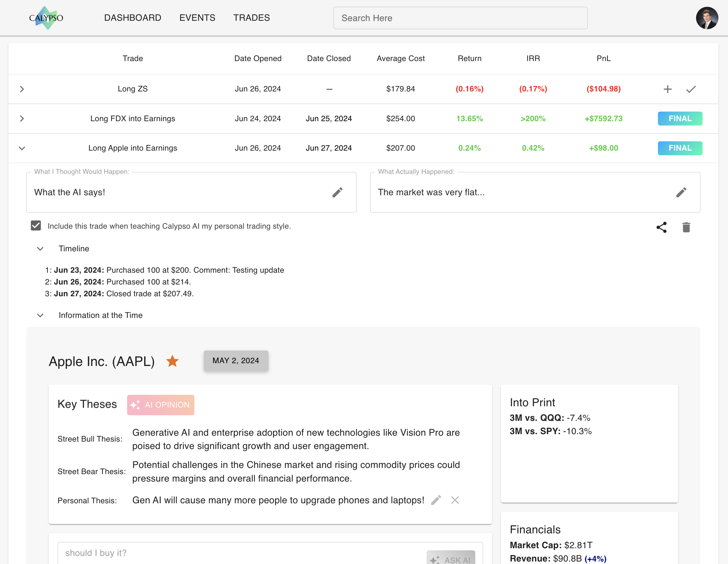The width and height of the screenshot is (728, 564).
Task: Collapse the Long Apple into Earnings row
Action: 22,148
